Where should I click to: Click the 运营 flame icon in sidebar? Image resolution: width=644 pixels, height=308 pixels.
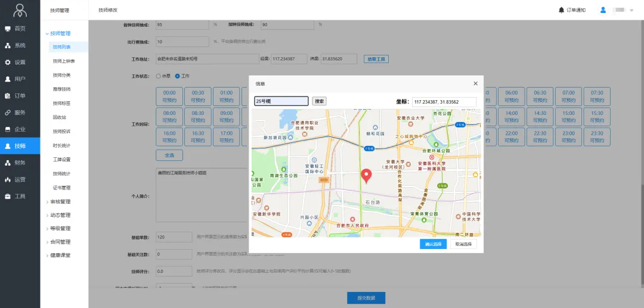point(8,179)
